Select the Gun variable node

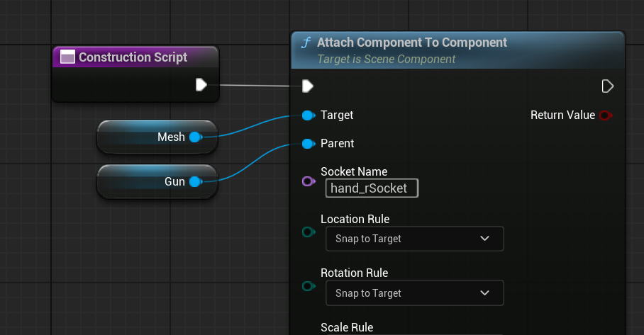coord(157,181)
